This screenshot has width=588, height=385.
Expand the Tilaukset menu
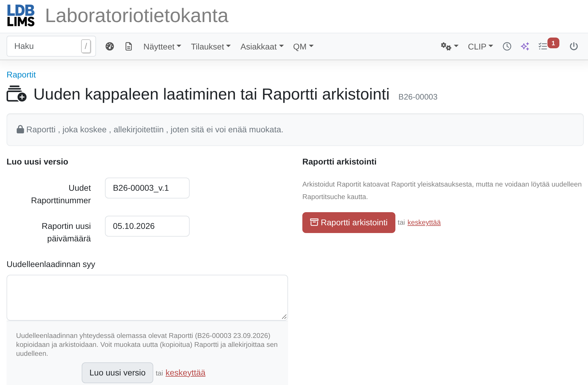(x=211, y=46)
